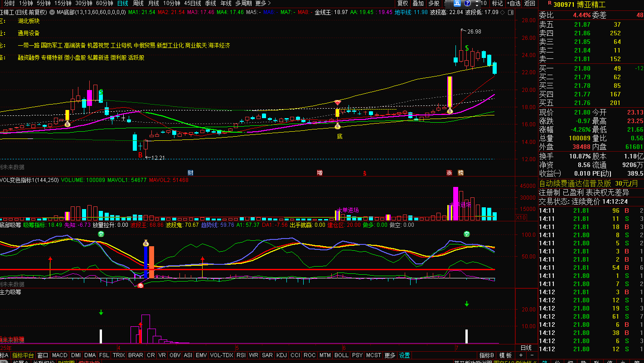Viewport: 644px width, 363px height.
Task: Select the OBV indicator tab
Action: pyautogui.click(x=175, y=355)
